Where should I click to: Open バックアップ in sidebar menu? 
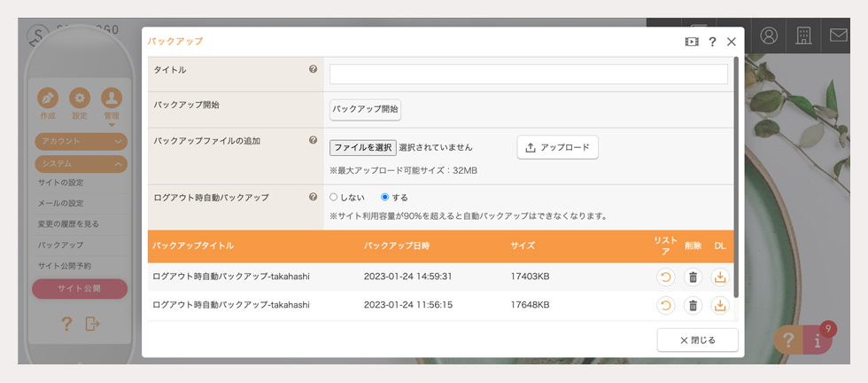click(x=60, y=245)
